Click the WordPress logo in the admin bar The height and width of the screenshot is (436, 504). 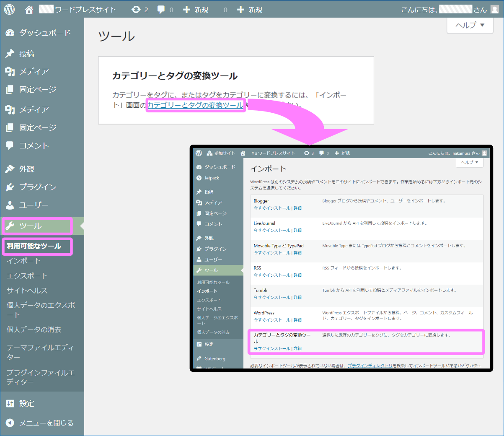point(9,9)
